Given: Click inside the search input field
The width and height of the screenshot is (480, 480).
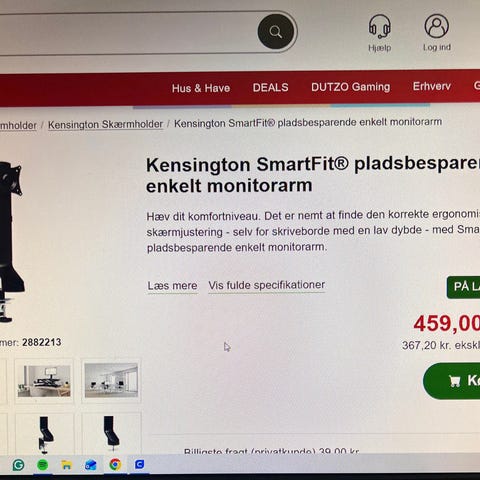Looking at the screenshot, I should coord(128,32).
